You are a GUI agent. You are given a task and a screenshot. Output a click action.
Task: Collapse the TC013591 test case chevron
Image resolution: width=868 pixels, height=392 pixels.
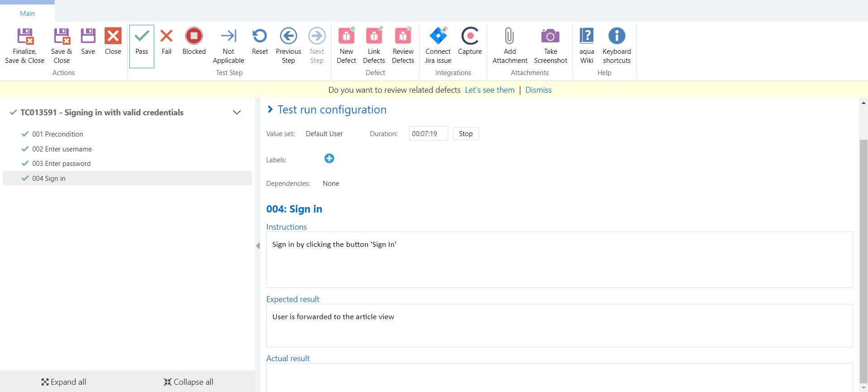coord(237,113)
